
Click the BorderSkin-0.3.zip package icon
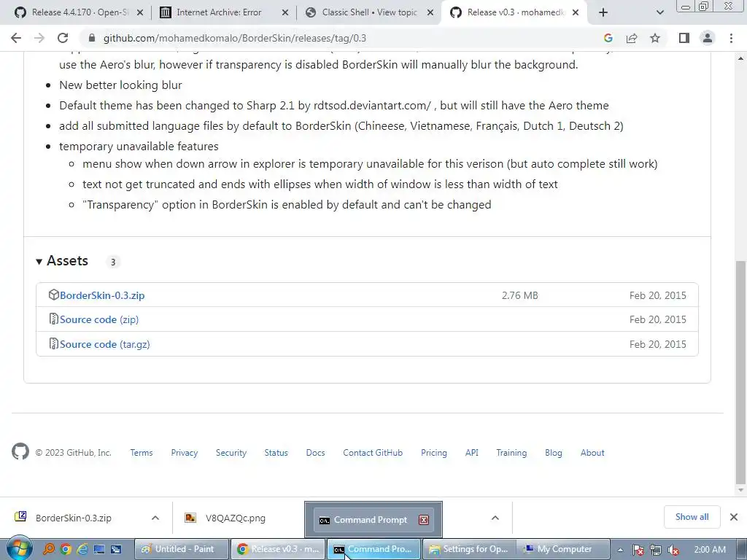[x=53, y=295]
